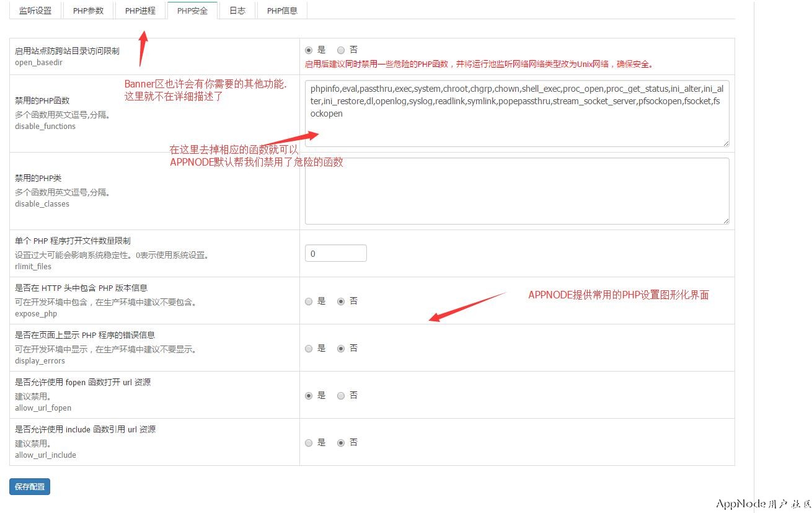Choose 否 for expose_php setting
Viewport: 812px width, 513px height.
(341, 301)
